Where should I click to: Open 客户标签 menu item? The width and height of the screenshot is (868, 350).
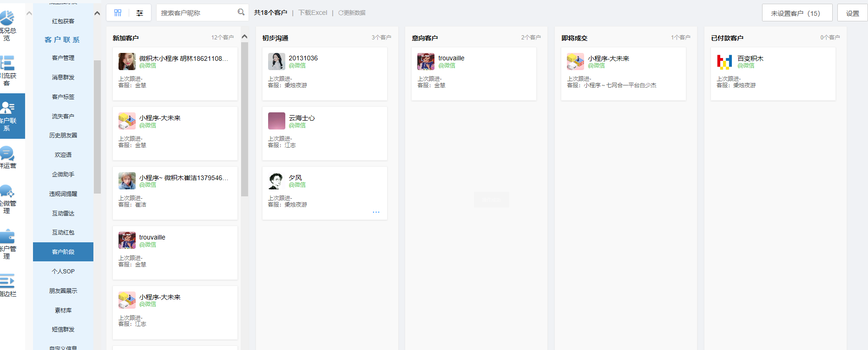(x=63, y=97)
